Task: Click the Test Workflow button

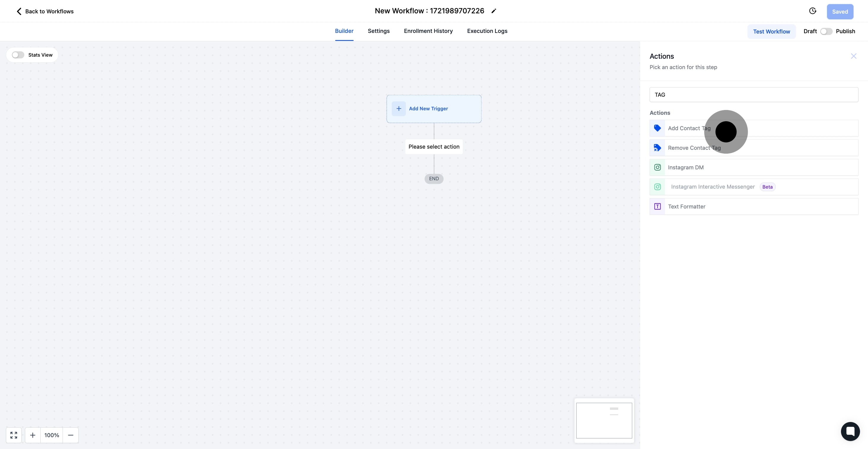Action: point(771,31)
